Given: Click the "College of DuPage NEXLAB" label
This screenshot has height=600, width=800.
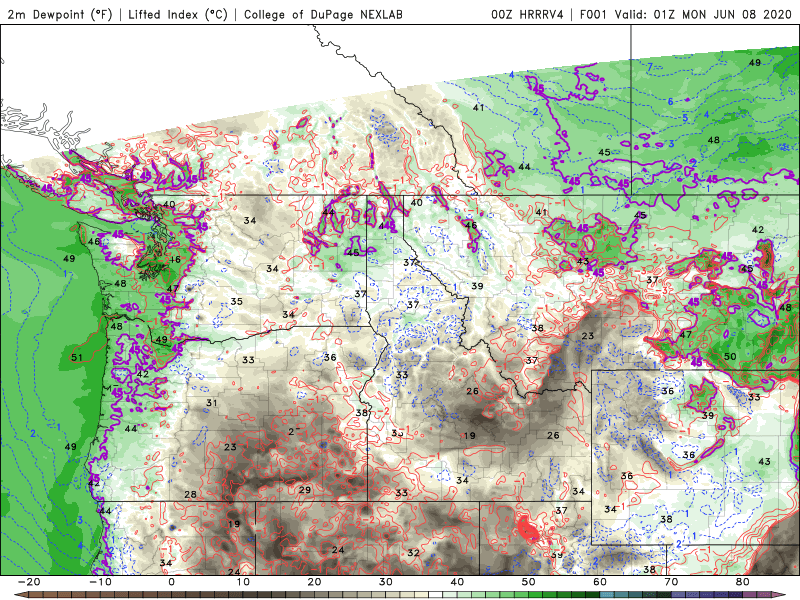Looking at the screenshot, I should click(x=323, y=14).
